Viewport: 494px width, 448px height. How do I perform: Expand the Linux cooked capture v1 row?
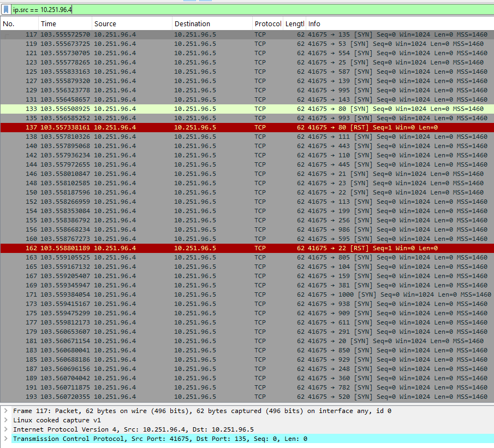coord(5,420)
